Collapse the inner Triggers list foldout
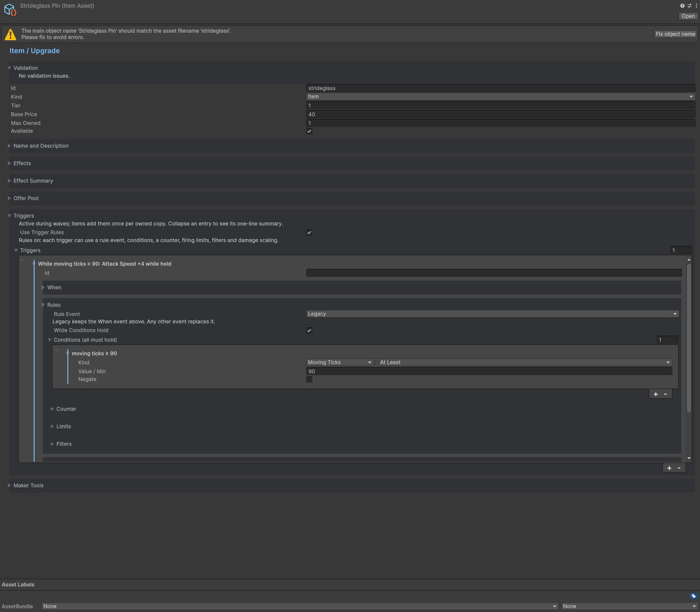700x612 pixels. click(16, 250)
